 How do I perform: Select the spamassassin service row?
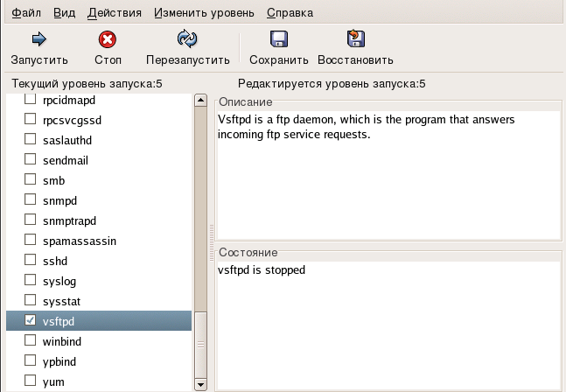(x=79, y=241)
